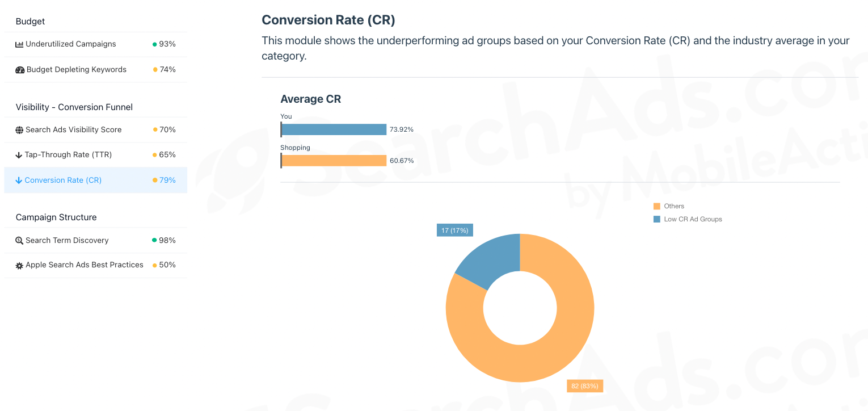Click the You bar in Average CR chart
The width and height of the screenshot is (868, 411).
click(x=334, y=129)
